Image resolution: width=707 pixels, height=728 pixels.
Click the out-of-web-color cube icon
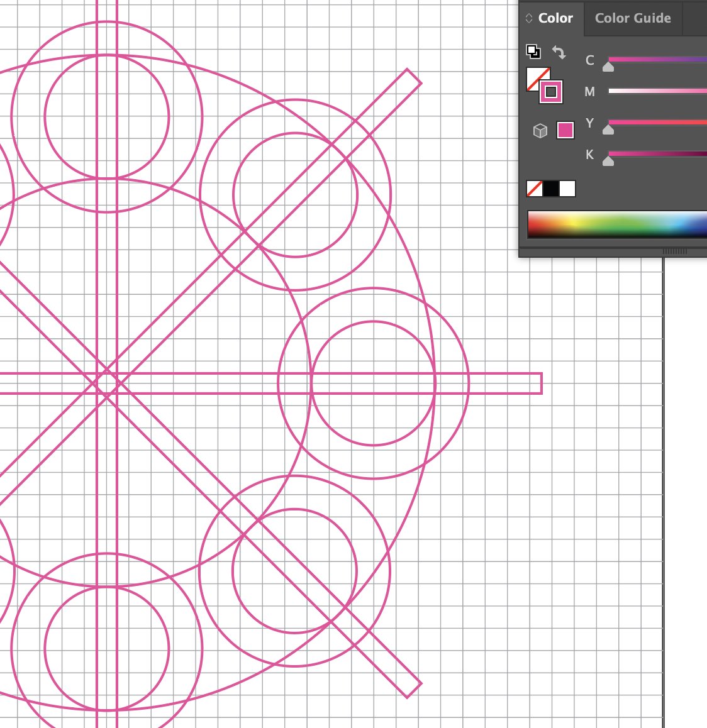tap(540, 131)
